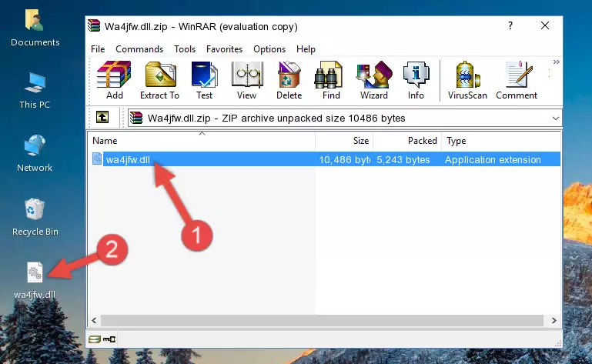Open the Commands menu
The height and width of the screenshot is (364, 592).
(139, 49)
